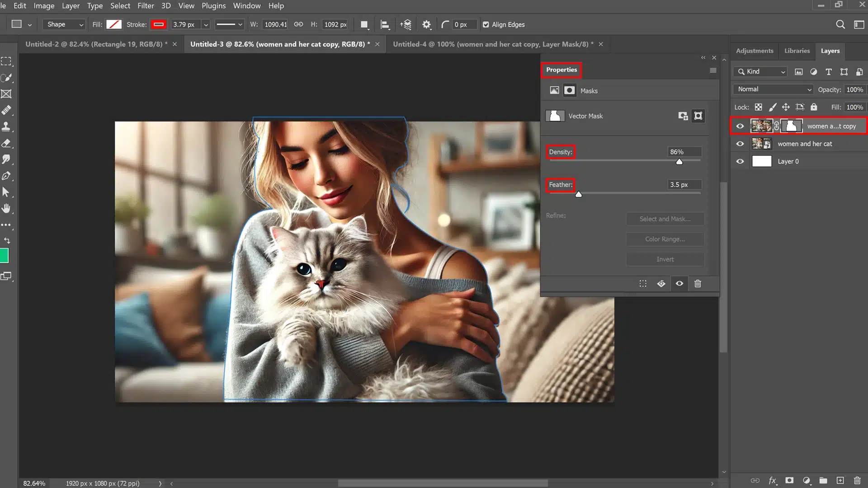Viewport: 868px width, 488px height.
Task: Select the Quick Selection brush tool
Action: pyautogui.click(x=6, y=77)
